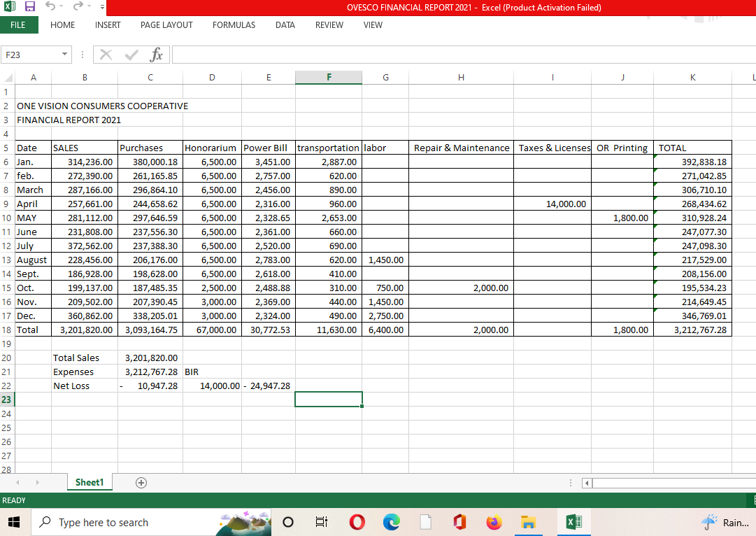Click the Enter checkmark formula bar icon
Screen dimensions: 756x536
pos(131,55)
